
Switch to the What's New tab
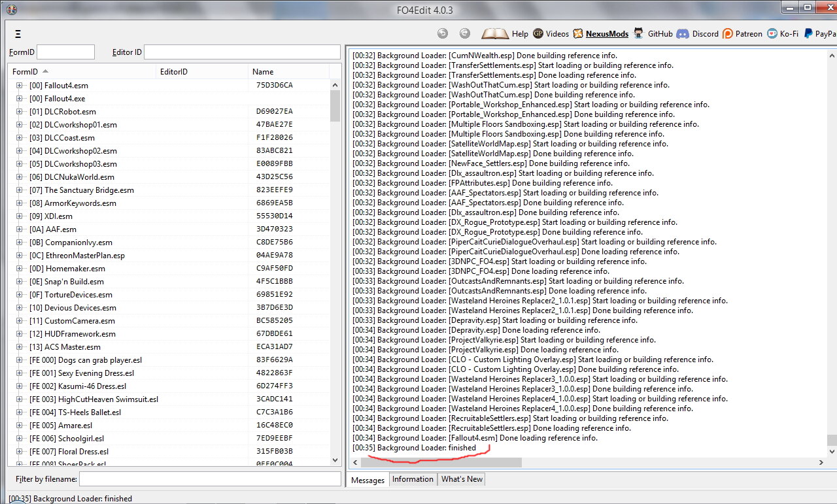(x=462, y=479)
